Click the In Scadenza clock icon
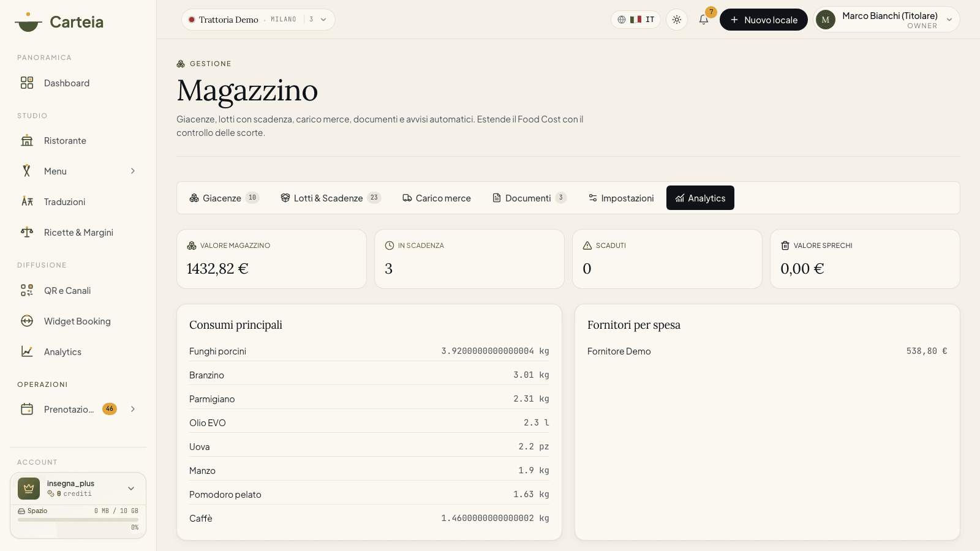This screenshot has height=551, width=980. click(x=390, y=246)
